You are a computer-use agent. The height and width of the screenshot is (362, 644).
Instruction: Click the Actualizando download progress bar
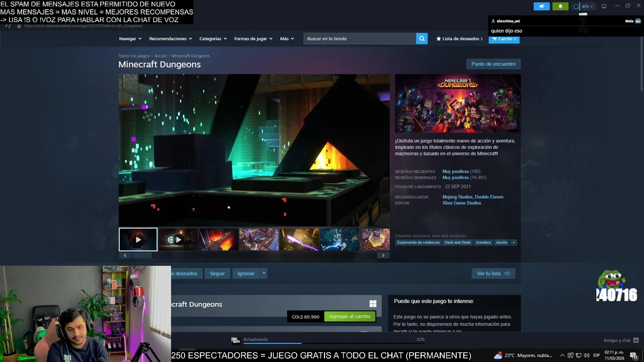pos(334,343)
